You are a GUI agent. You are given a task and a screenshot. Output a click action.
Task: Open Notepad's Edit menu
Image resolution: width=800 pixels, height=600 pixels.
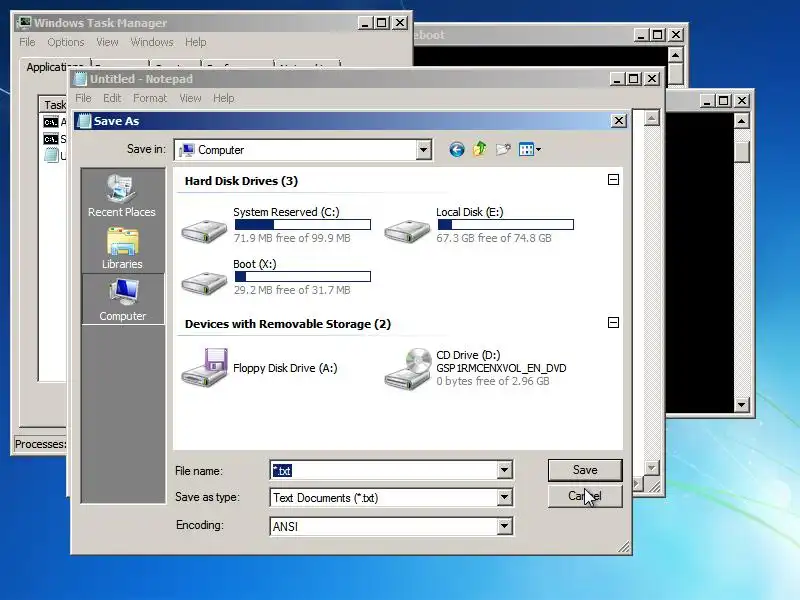click(x=112, y=98)
